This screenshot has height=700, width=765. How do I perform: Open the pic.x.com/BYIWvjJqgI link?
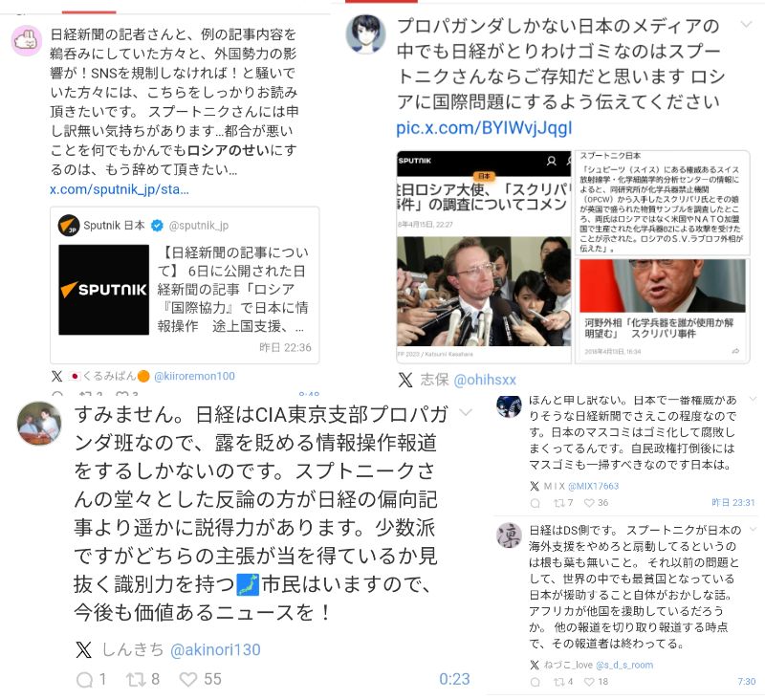(484, 128)
